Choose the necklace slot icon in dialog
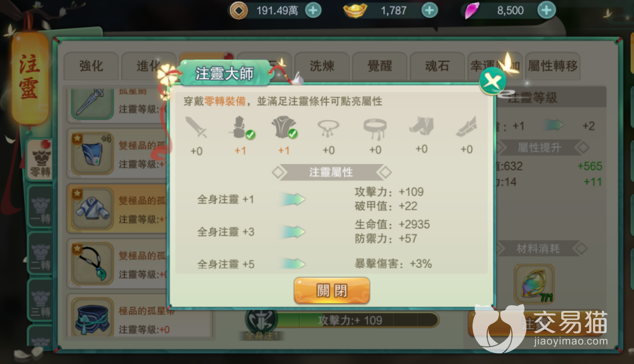The image size is (634, 364). [x=329, y=128]
